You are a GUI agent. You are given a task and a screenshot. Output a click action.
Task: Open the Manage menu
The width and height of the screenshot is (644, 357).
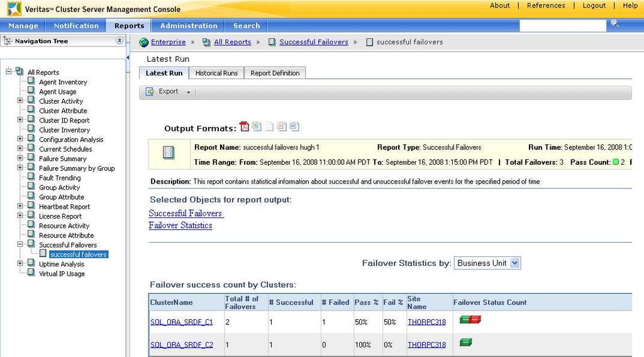[23, 25]
